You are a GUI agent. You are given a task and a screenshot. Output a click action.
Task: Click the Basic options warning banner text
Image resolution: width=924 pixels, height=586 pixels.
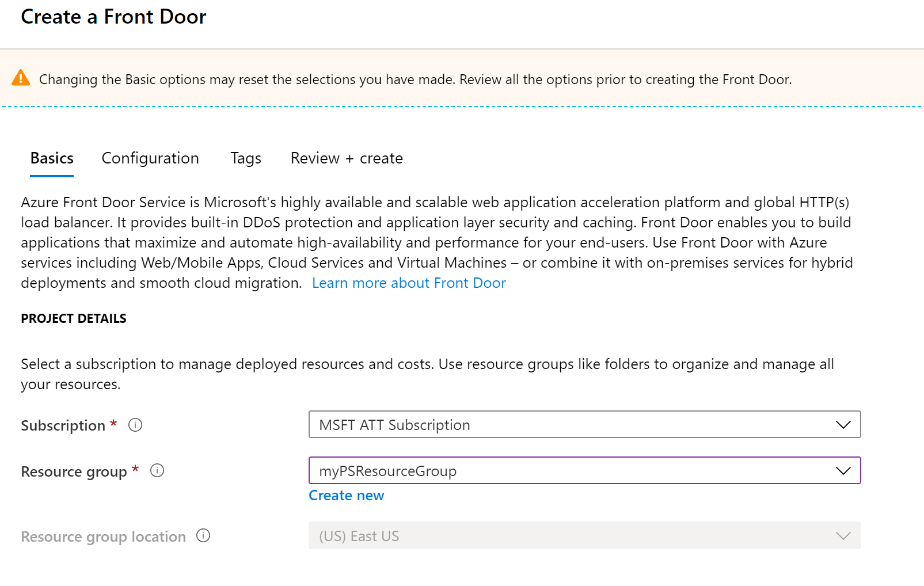point(415,79)
